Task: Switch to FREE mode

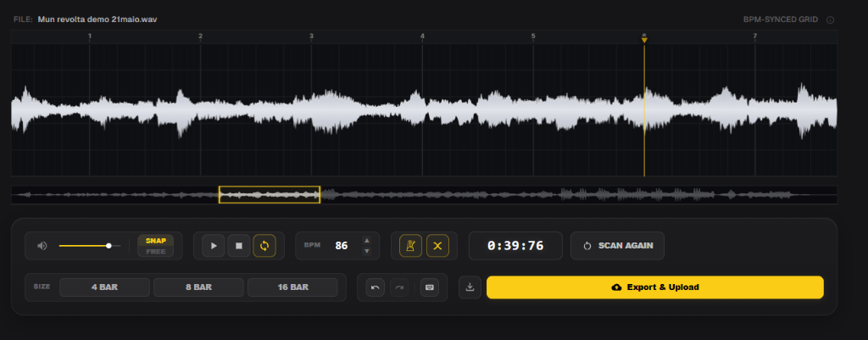Action: click(x=156, y=252)
